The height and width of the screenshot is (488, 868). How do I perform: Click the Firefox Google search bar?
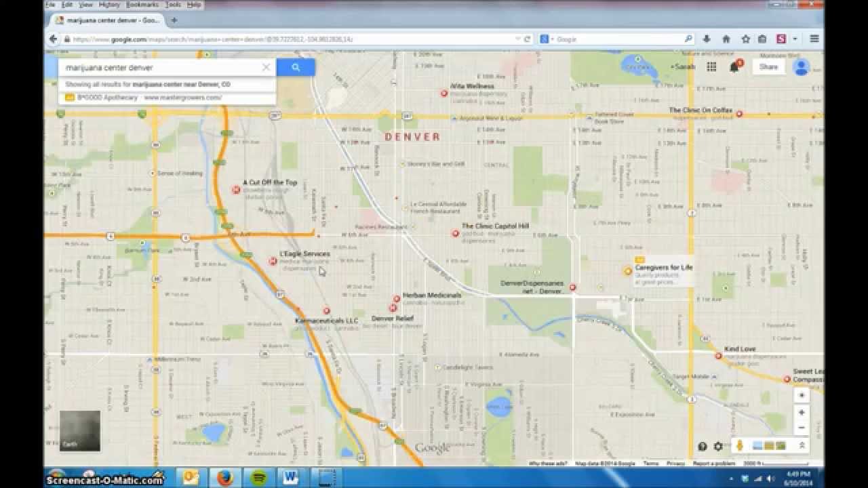[617, 39]
